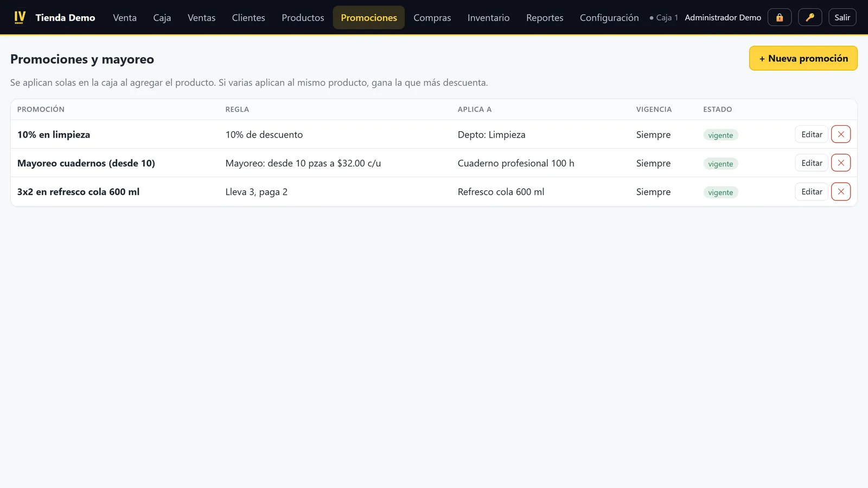868x488 pixels.
Task: Delete the Mayoreo cuadernos promotion
Action: tap(841, 163)
